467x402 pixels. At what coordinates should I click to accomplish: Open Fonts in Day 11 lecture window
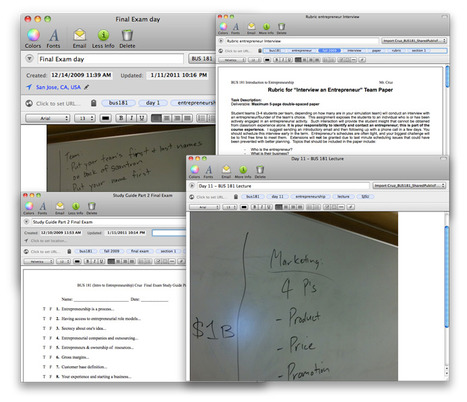tap(209, 172)
